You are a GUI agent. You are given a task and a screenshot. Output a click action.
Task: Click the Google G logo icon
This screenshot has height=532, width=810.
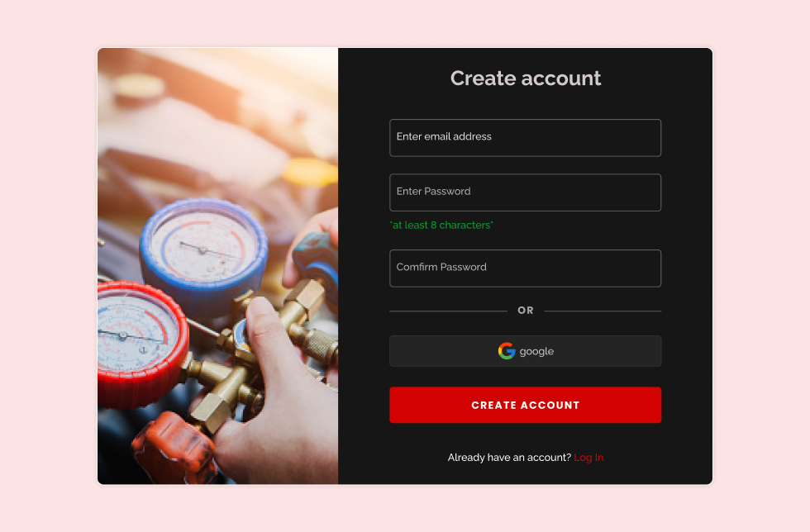(x=507, y=351)
